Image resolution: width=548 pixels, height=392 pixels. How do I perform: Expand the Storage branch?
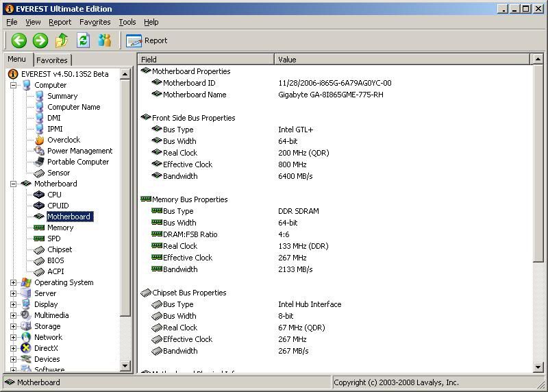pyautogui.click(x=13, y=326)
